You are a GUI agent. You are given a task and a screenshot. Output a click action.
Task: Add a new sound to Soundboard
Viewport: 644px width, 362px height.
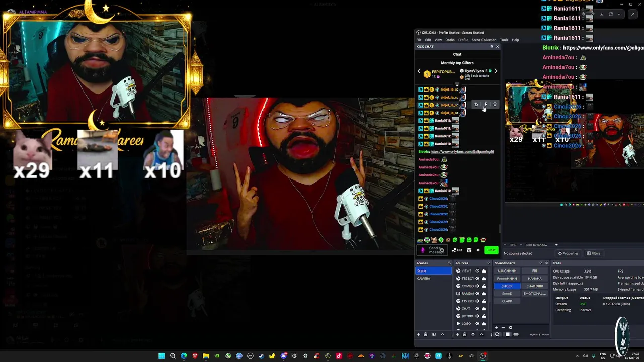tap(497, 328)
